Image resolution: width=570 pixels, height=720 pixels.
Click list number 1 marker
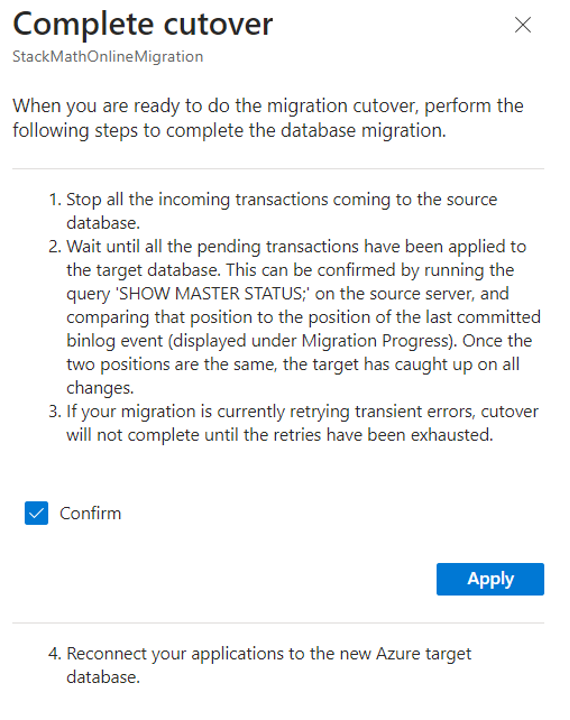(x=55, y=200)
